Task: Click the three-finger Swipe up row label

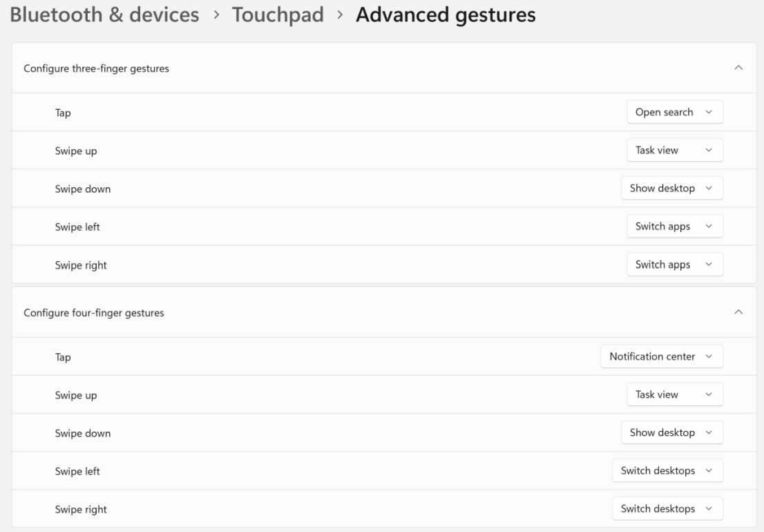Action: pos(76,151)
